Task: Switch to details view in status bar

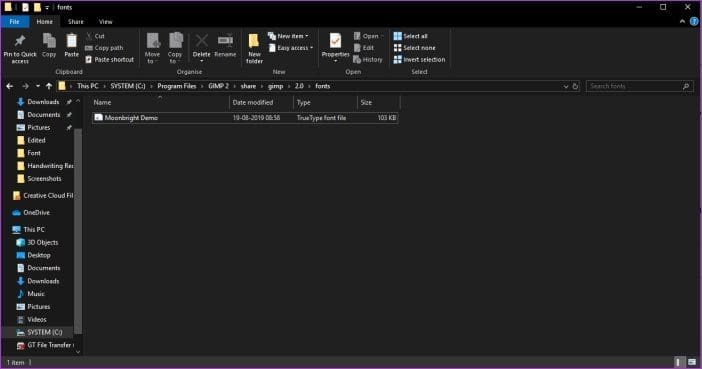Action: coord(679,362)
